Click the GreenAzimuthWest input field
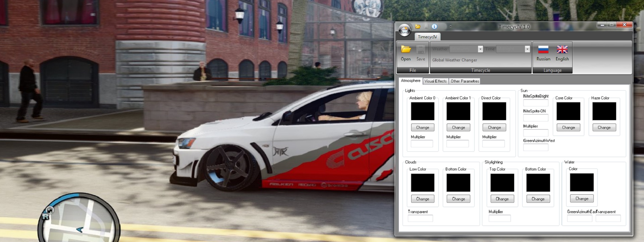The image size is (644, 242). pyautogui.click(x=536, y=147)
